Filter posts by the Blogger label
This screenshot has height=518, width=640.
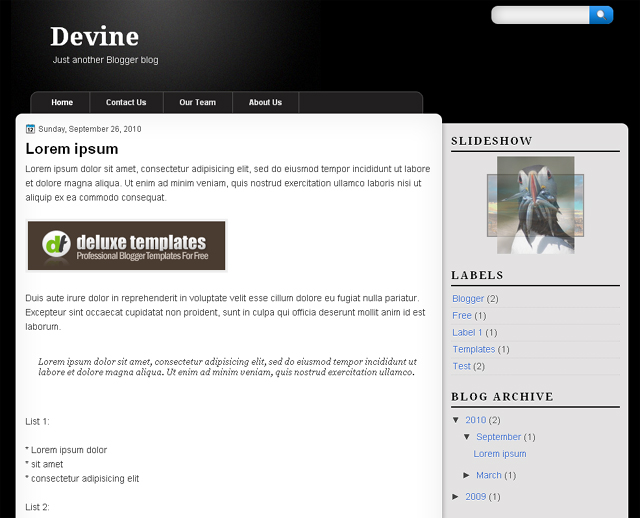pos(468,299)
